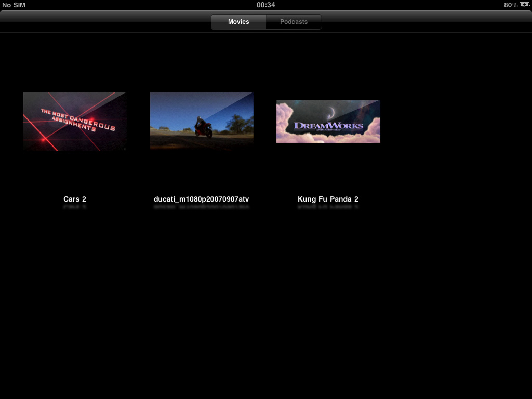Viewport: 532px width, 399px height.
Task: Open the Kung Fu Panda 2 DreamWorks thumbnail
Action: (328, 121)
